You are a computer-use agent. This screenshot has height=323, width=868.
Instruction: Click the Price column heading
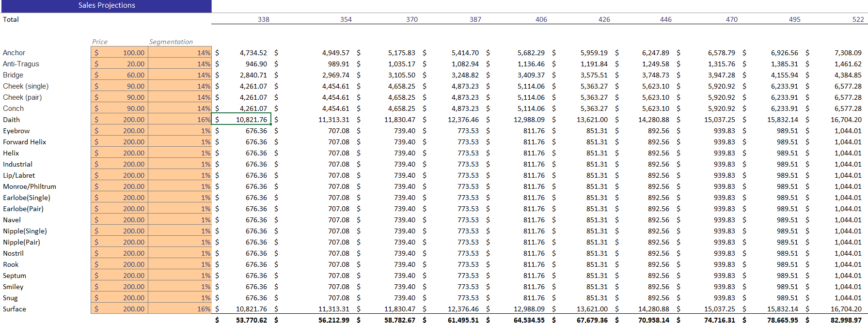pyautogui.click(x=99, y=42)
